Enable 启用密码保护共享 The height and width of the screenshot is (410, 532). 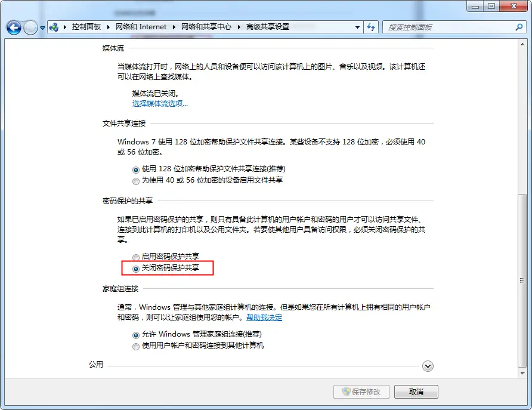point(136,256)
